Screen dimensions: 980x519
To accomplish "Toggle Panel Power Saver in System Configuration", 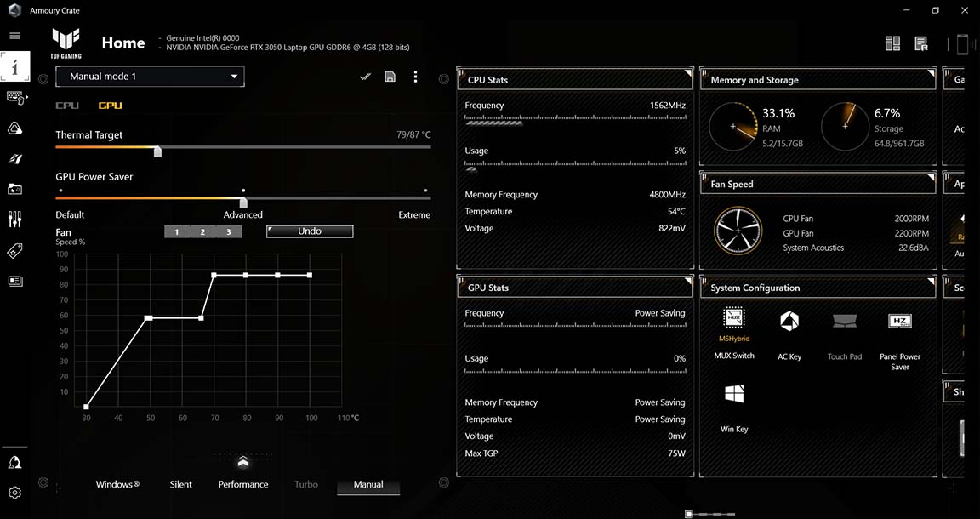I will (899, 322).
